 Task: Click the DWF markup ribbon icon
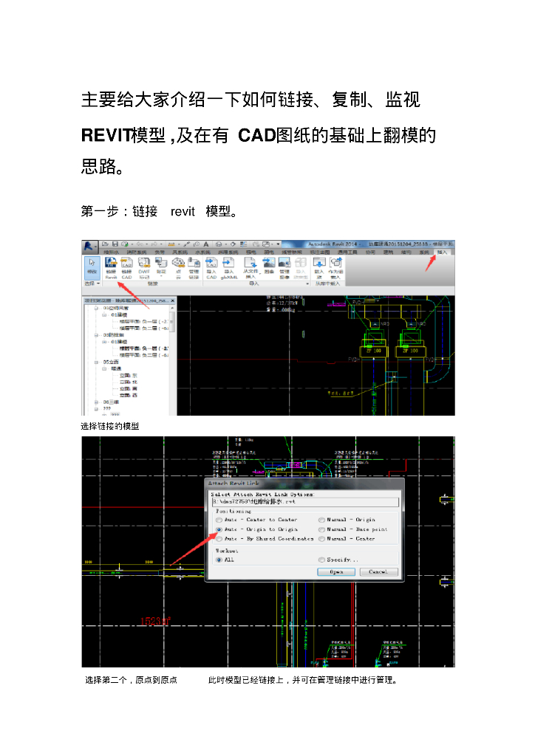tap(144, 267)
